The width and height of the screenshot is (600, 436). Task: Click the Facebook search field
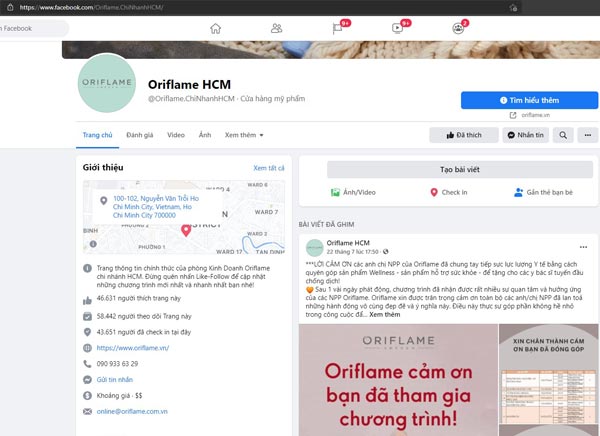coord(33,28)
